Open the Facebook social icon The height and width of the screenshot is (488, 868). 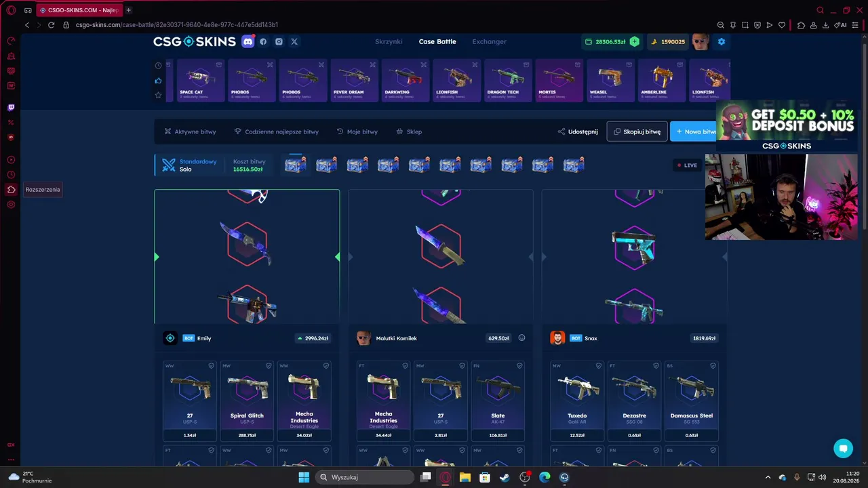[x=263, y=41]
